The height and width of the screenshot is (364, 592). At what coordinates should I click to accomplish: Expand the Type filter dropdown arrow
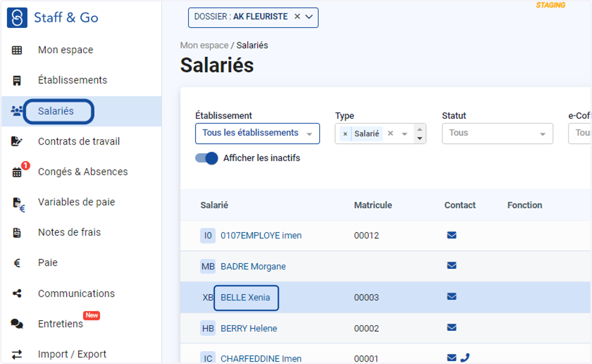pos(405,134)
